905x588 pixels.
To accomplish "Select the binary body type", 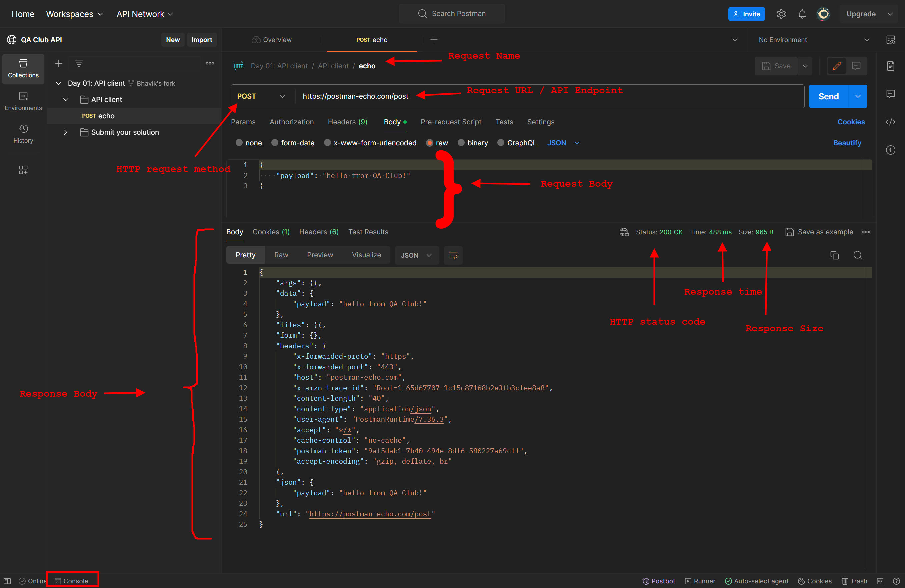I will pos(472,143).
